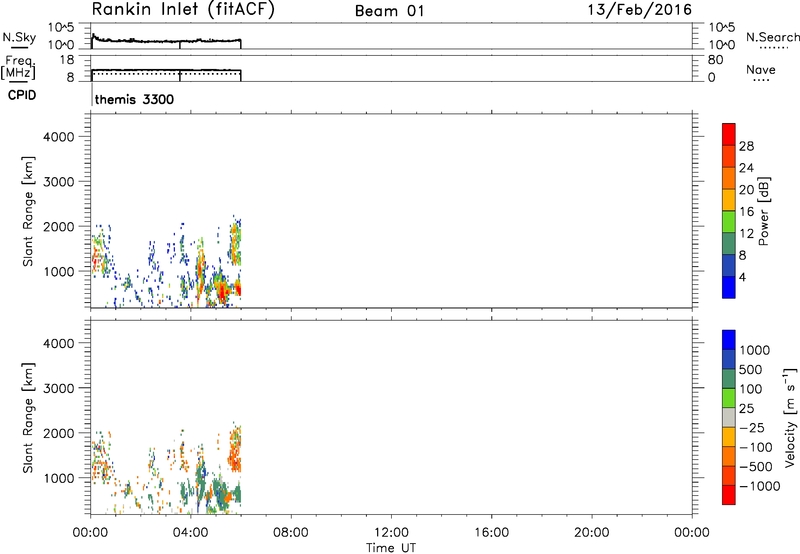Click the date '13/Feb/2016'
Image resolution: width=800 pixels, height=554 pixels.
[x=640, y=10]
